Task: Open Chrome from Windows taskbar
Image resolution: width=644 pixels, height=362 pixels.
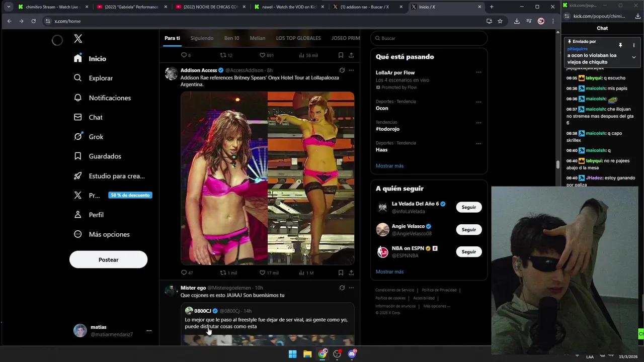Action: coord(323,354)
